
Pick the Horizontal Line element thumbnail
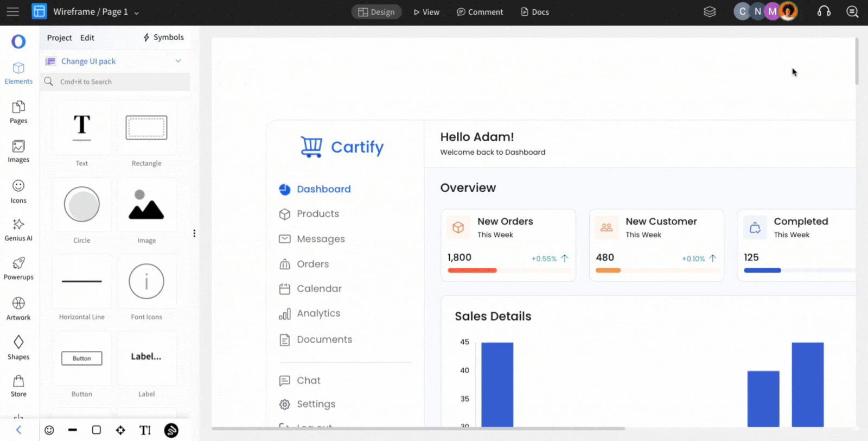[x=82, y=281]
